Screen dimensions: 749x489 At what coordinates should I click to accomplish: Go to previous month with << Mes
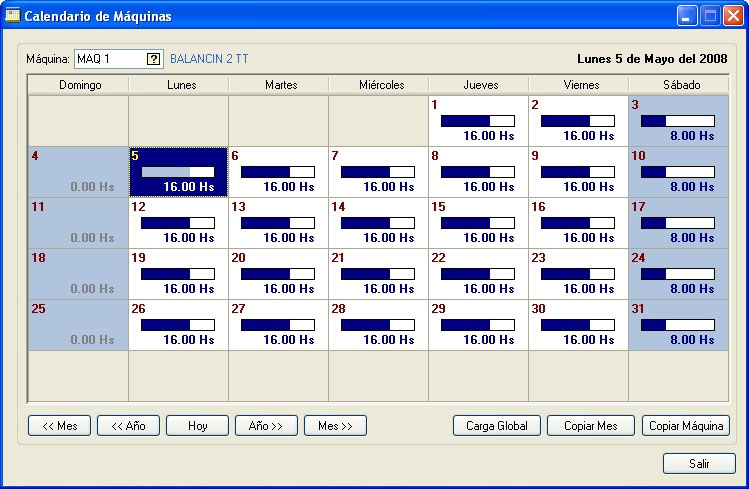click(60, 426)
